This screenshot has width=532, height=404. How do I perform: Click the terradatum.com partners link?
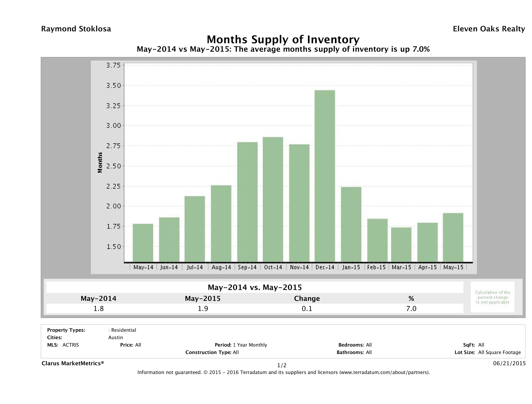pos(384,372)
